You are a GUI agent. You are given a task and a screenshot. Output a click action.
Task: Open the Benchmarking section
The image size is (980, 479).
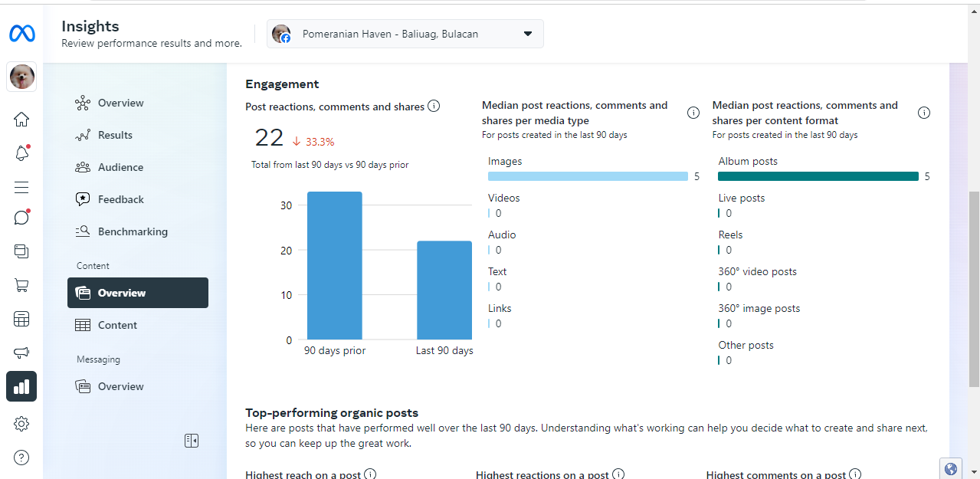click(x=133, y=231)
